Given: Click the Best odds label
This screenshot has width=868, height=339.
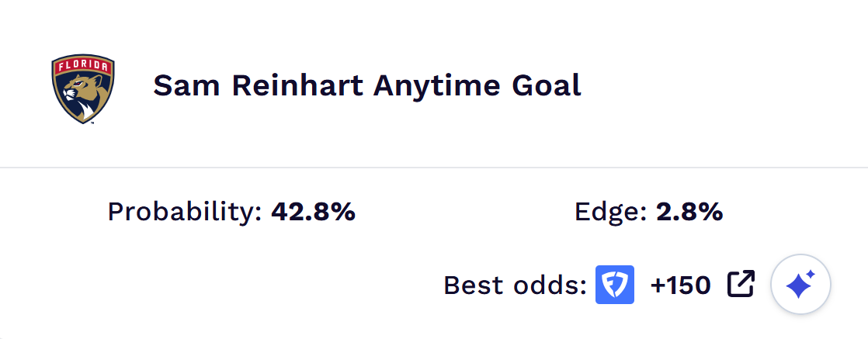Looking at the screenshot, I should pyautogui.click(x=515, y=285).
